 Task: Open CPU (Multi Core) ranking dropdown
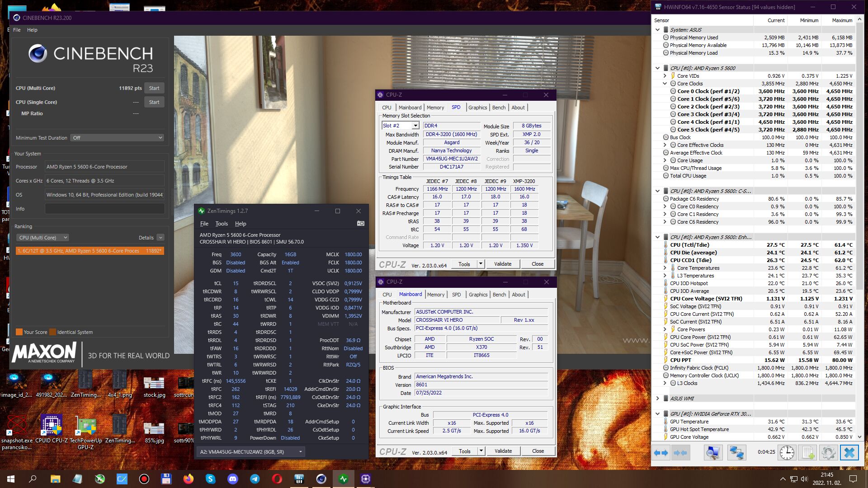point(42,238)
